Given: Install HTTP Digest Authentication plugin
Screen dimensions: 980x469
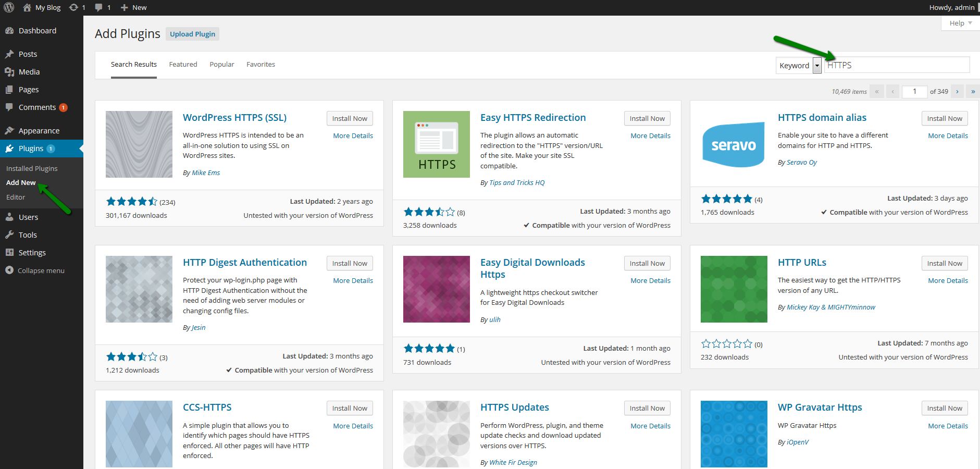Looking at the screenshot, I should (x=350, y=263).
